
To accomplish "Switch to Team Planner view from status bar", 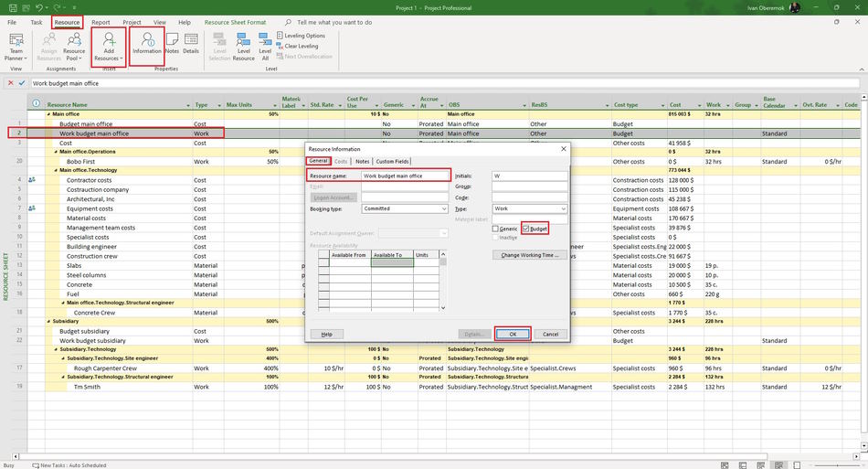I will click(x=760, y=465).
